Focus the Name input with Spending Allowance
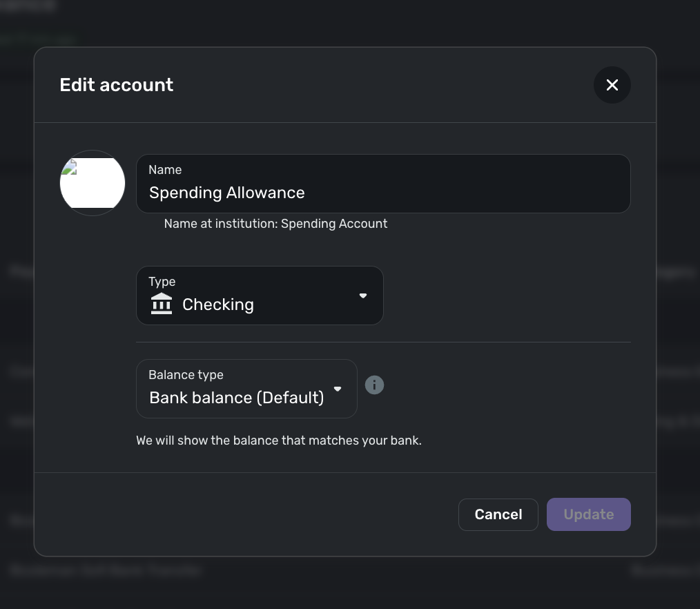 tap(383, 193)
